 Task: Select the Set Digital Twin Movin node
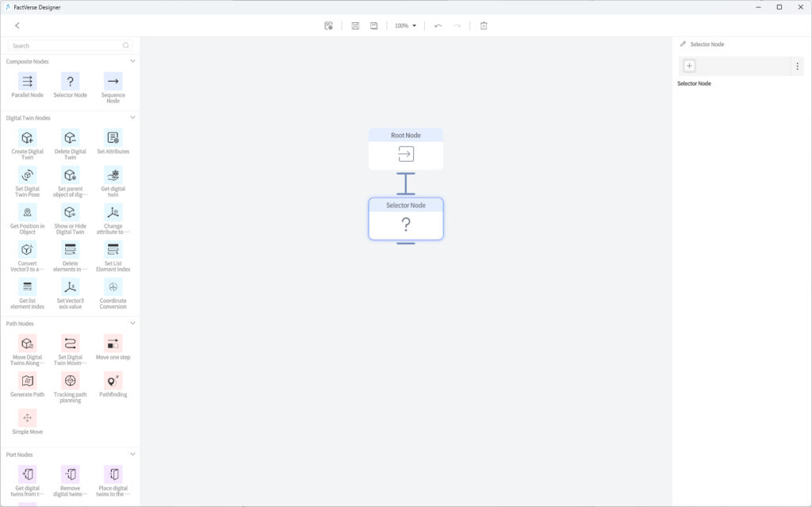71,344
